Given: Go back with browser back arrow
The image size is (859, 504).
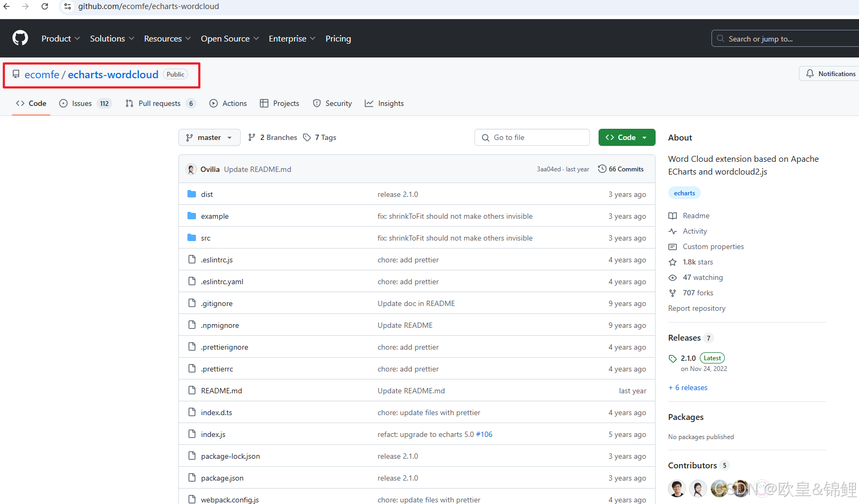Looking at the screenshot, I should 7,6.
